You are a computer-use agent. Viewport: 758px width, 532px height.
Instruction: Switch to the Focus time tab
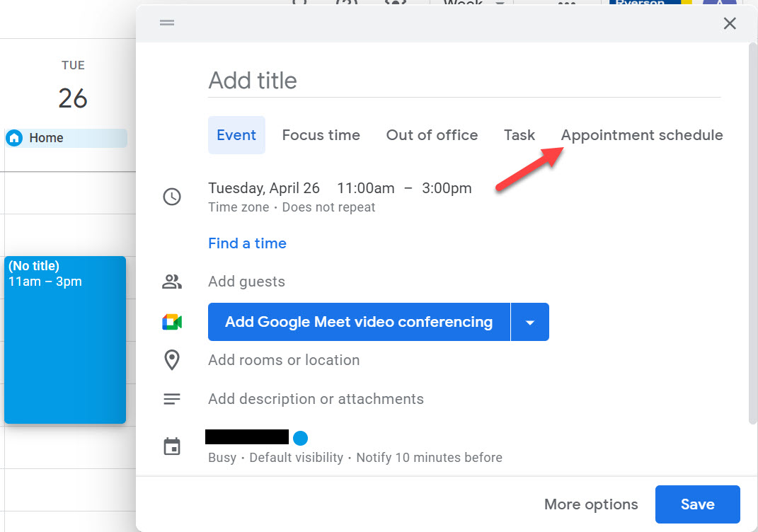[x=321, y=135]
